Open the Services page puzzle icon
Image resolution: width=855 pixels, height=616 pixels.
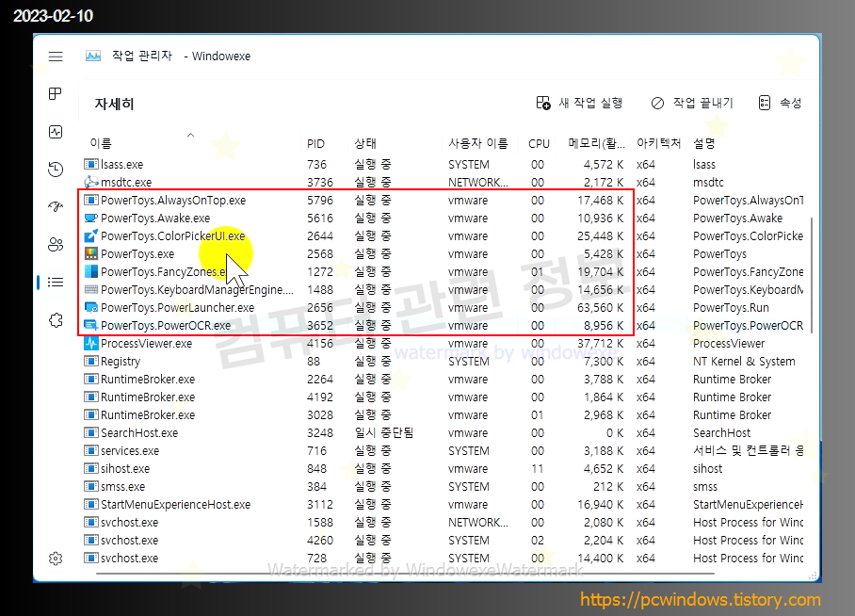pos(56,319)
